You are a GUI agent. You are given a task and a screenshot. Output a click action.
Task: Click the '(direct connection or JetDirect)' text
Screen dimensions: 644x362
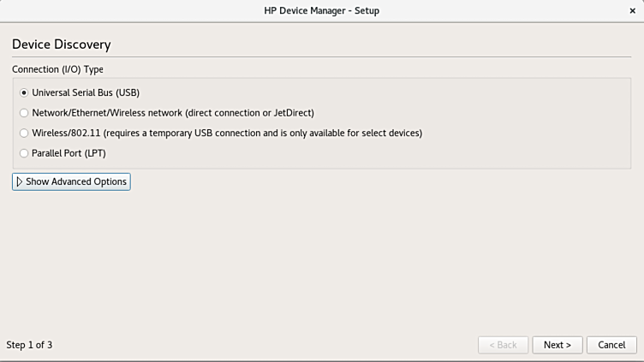(x=249, y=113)
